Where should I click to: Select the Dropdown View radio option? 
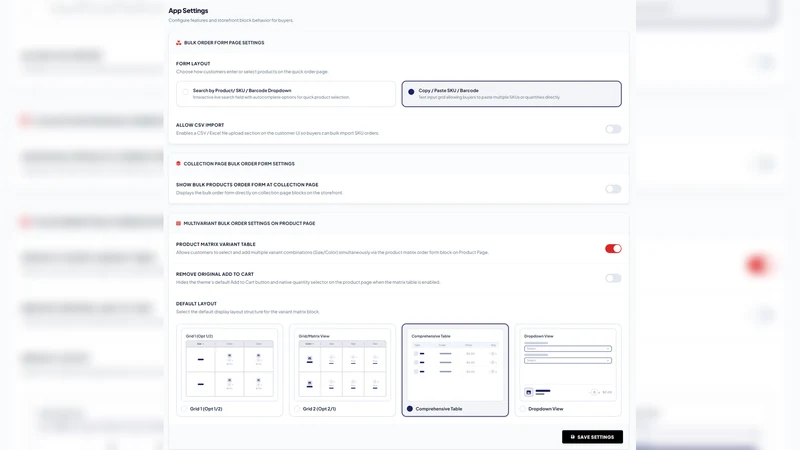tap(522, 409)
